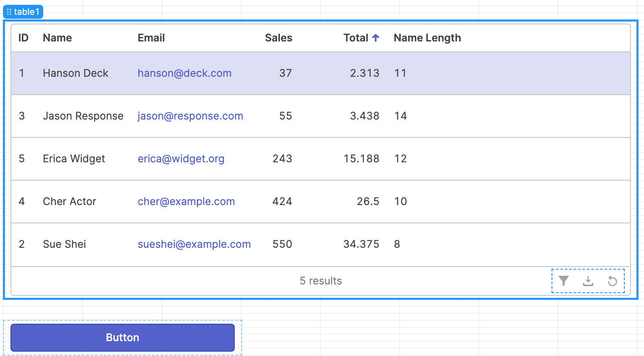Grab the table1 drag handle icon

pyautogui.click(x=9, y=12)
